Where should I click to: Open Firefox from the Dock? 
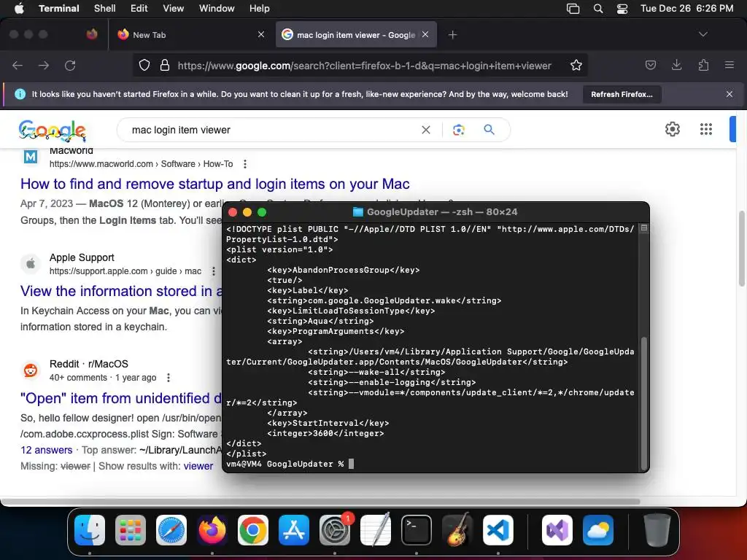212,530
